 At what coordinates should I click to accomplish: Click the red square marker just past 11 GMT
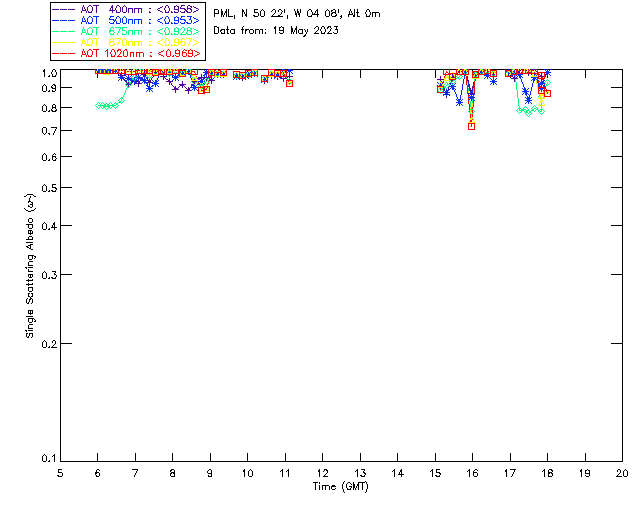289,83
